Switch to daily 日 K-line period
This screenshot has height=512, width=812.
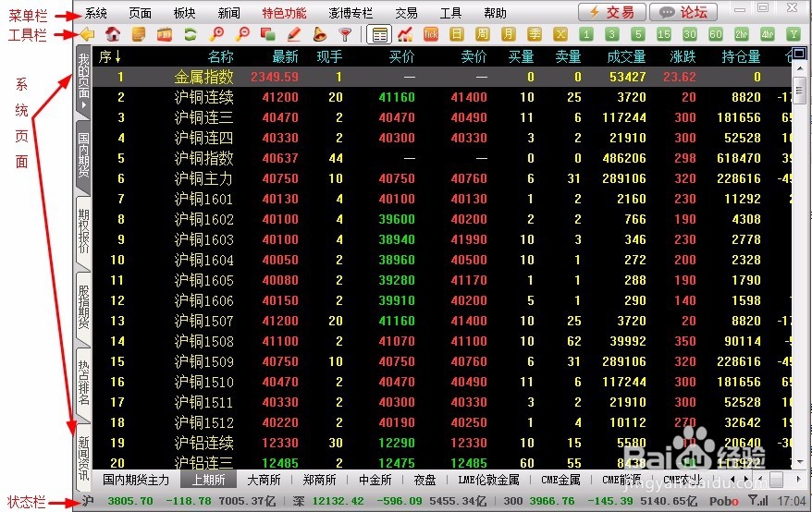pos(457,35)
